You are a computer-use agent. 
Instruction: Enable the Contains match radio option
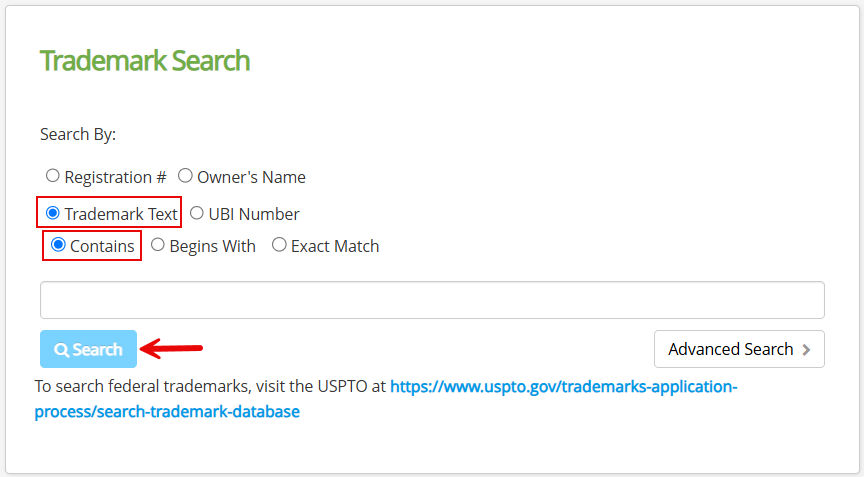tap(58, 245)
